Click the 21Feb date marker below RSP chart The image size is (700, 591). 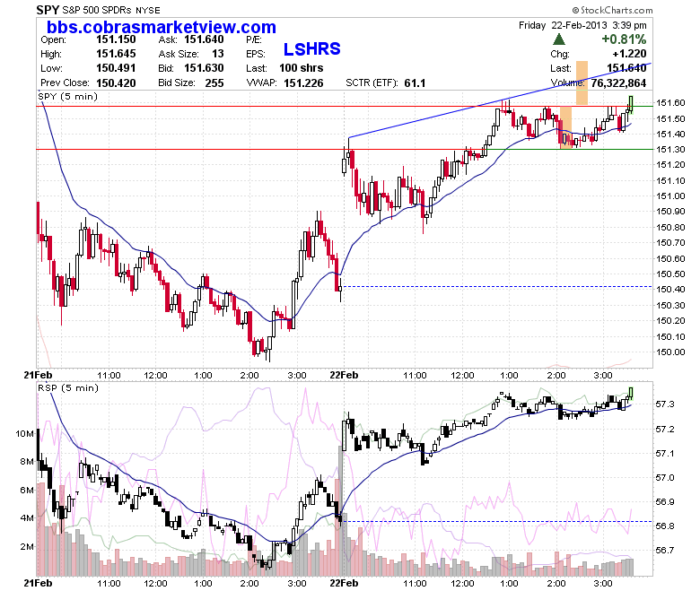[x=38, y=583]
